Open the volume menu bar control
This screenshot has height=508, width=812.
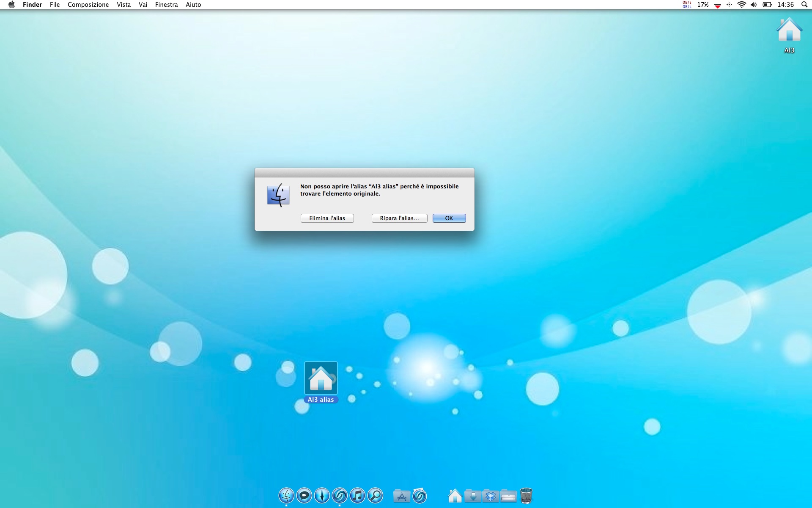click(x=754, y=5)
